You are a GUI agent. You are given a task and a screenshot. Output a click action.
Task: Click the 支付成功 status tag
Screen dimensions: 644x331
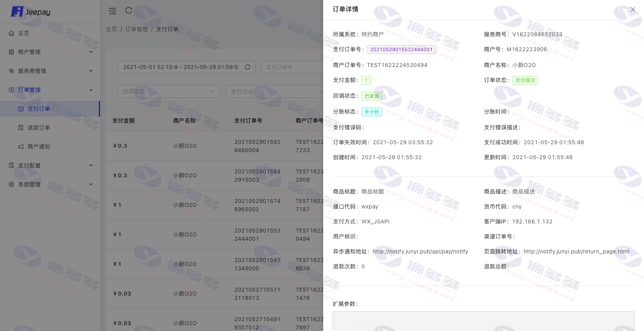click(525, 80)
